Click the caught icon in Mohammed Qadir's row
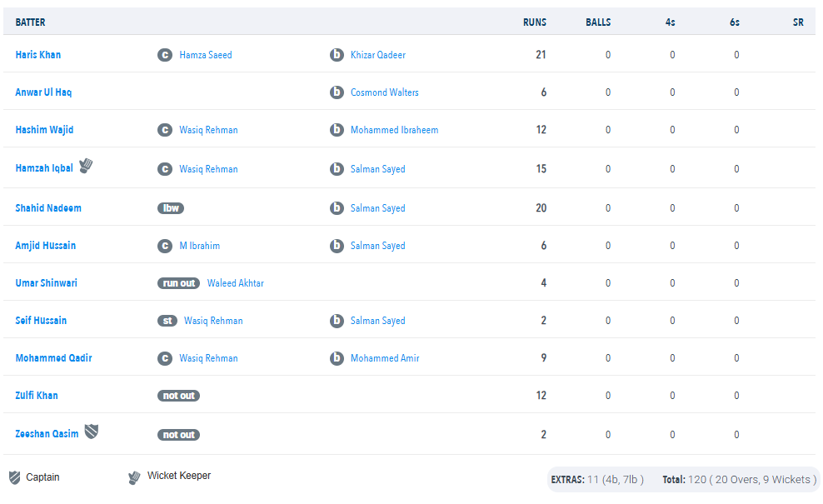The image size is (823, 504). pyautogui.click(x=165, y=358)
